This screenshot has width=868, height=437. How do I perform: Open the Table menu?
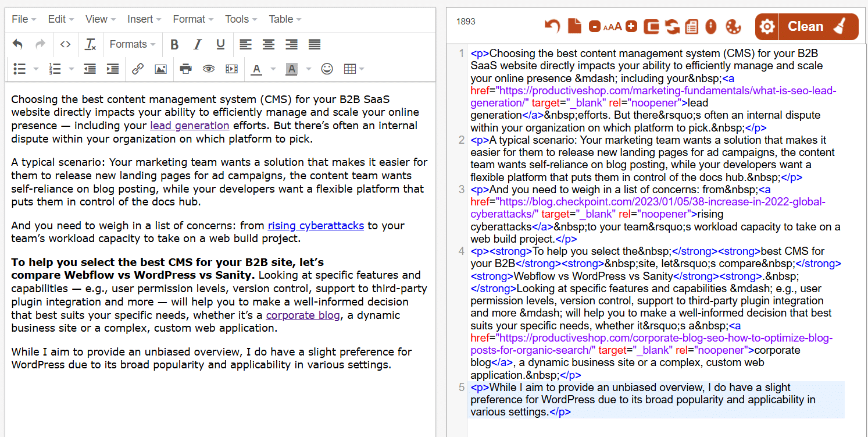[285, 19]
